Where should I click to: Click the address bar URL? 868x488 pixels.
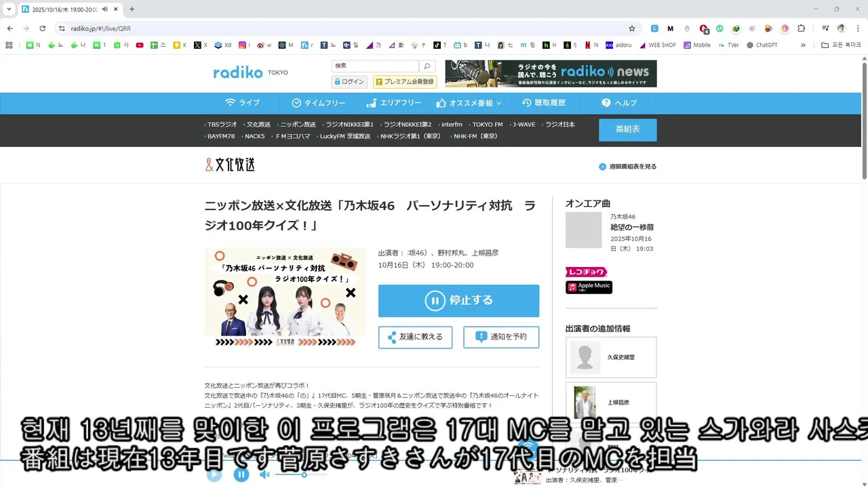tap(100, 28)
